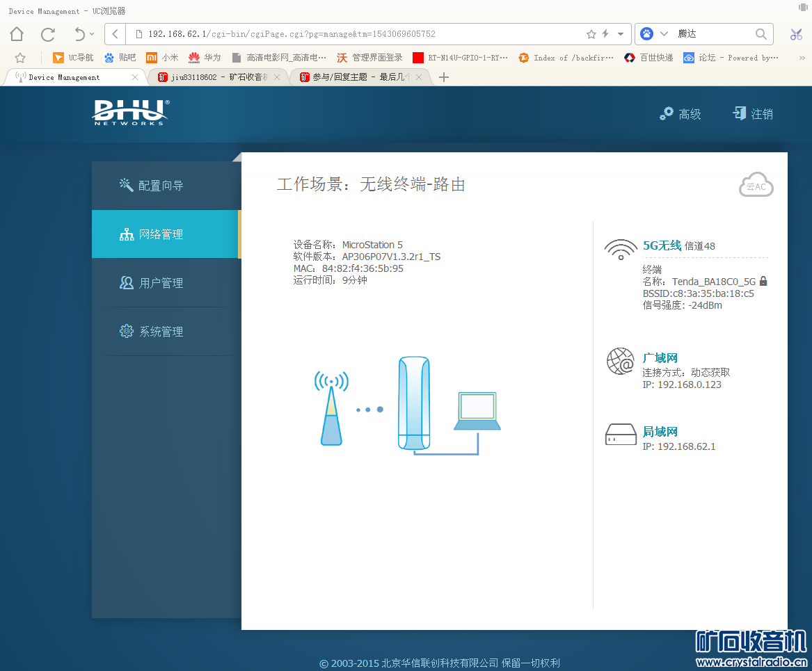Open the 局域网 settings link
Viewport: 812px width, 671px height.
[660, 432]
